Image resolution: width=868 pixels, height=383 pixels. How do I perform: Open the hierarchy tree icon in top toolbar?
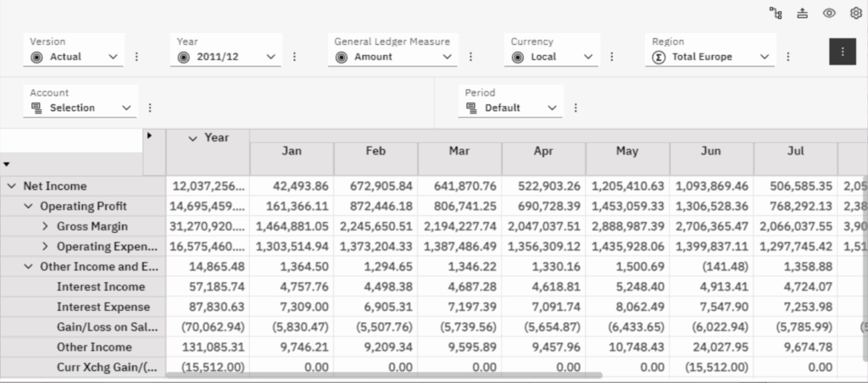pyautogui.click(x=775, y=12)
